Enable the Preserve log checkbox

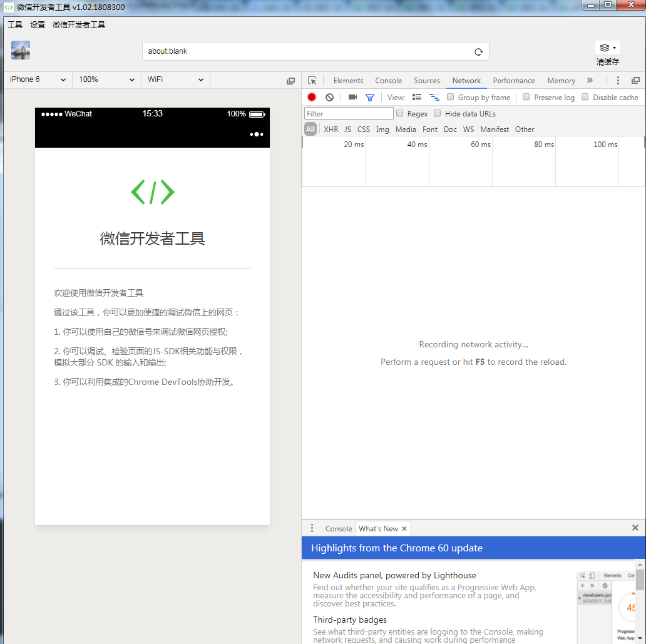click(526, 97)
